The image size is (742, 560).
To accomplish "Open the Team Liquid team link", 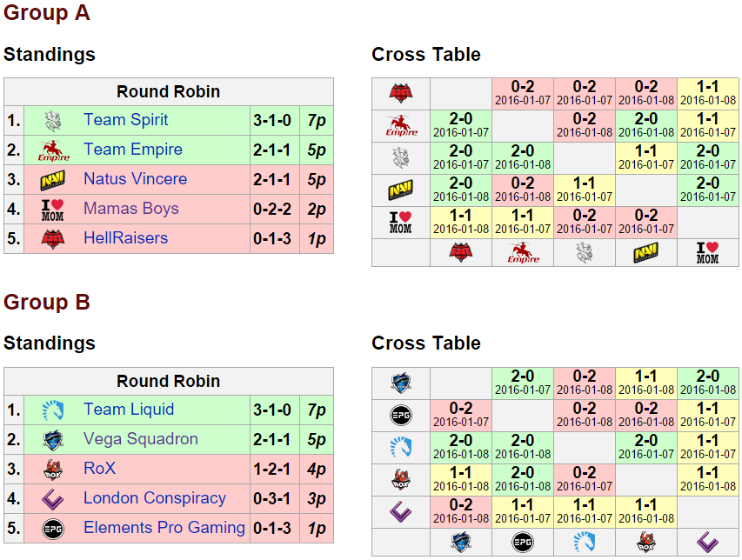I will (129, 410).
